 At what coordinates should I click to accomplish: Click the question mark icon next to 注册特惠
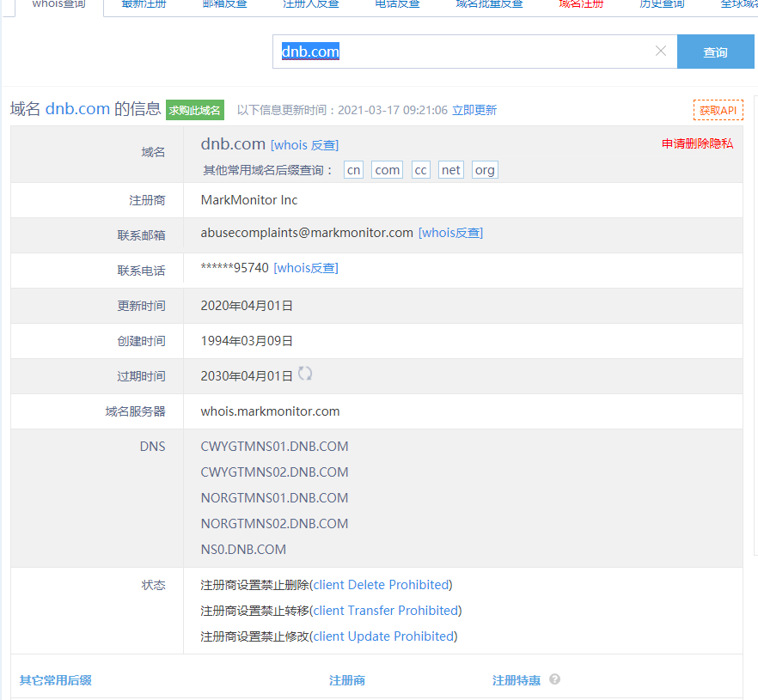pos(554,679)
